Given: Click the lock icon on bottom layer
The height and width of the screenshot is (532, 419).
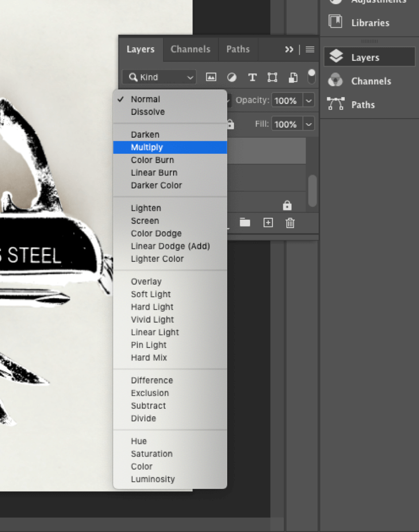Looking at the screenshot, I should pos(287,206).
